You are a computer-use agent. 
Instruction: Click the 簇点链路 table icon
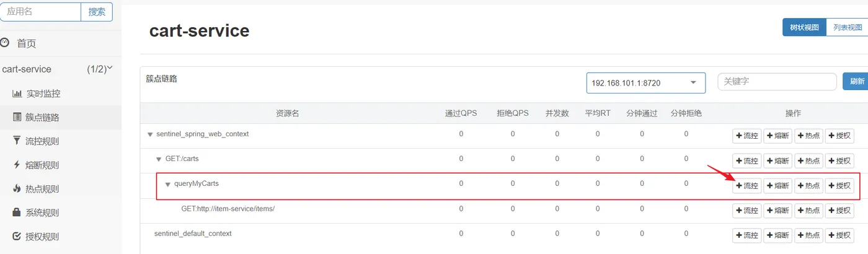point(17,117)
